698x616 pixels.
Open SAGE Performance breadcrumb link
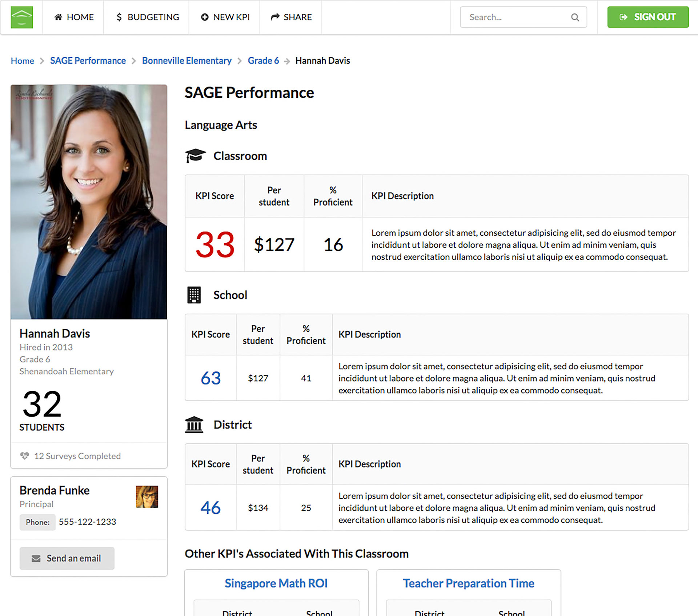88,61
